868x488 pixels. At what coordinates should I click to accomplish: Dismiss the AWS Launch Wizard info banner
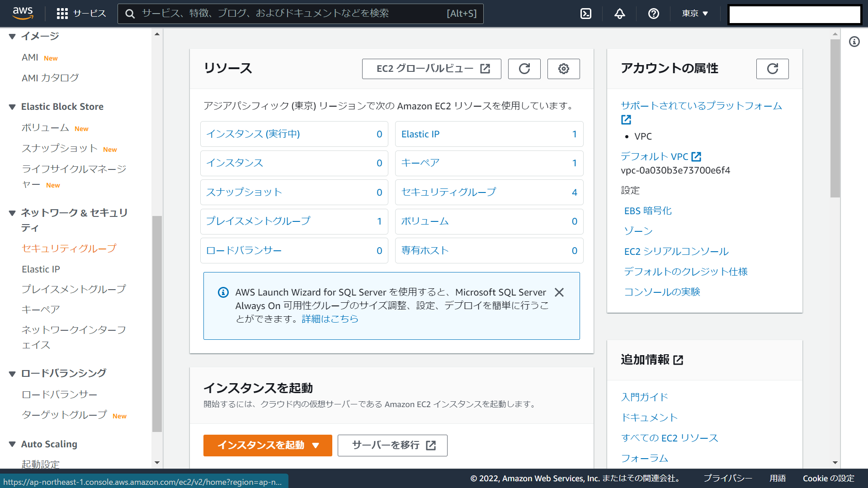coord(559,292)
